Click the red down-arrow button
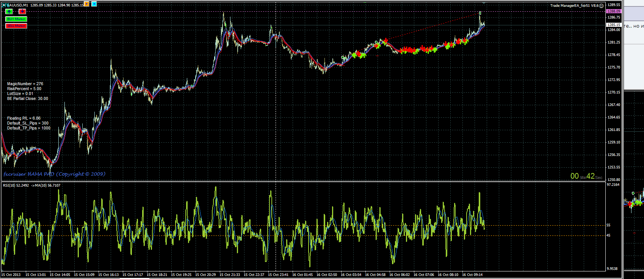Viewport: 644px width, 279px height. tap(23, 11)
